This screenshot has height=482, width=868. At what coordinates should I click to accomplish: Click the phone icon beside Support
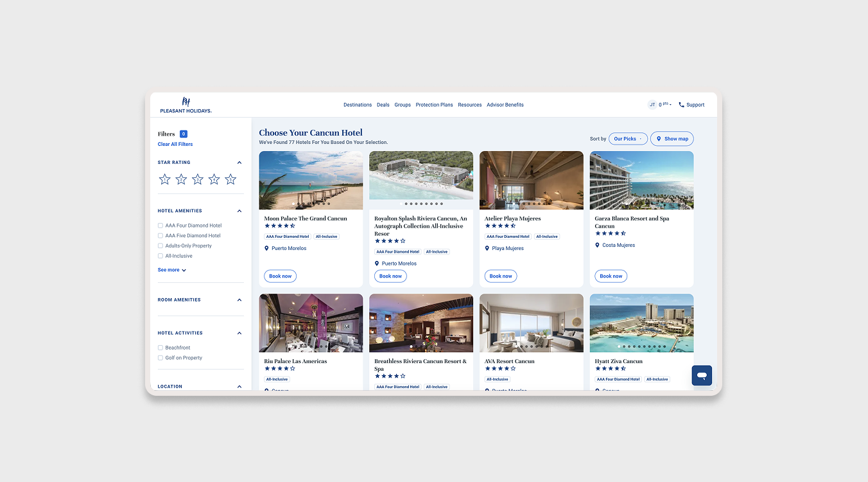[x=681, y=105]
